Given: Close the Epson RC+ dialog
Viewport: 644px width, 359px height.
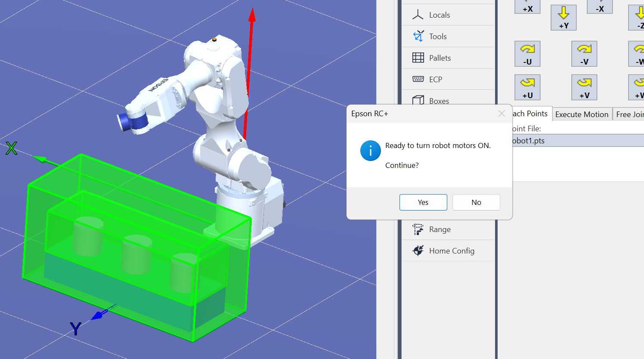Looking at the screenshot, I should point(502,114).
